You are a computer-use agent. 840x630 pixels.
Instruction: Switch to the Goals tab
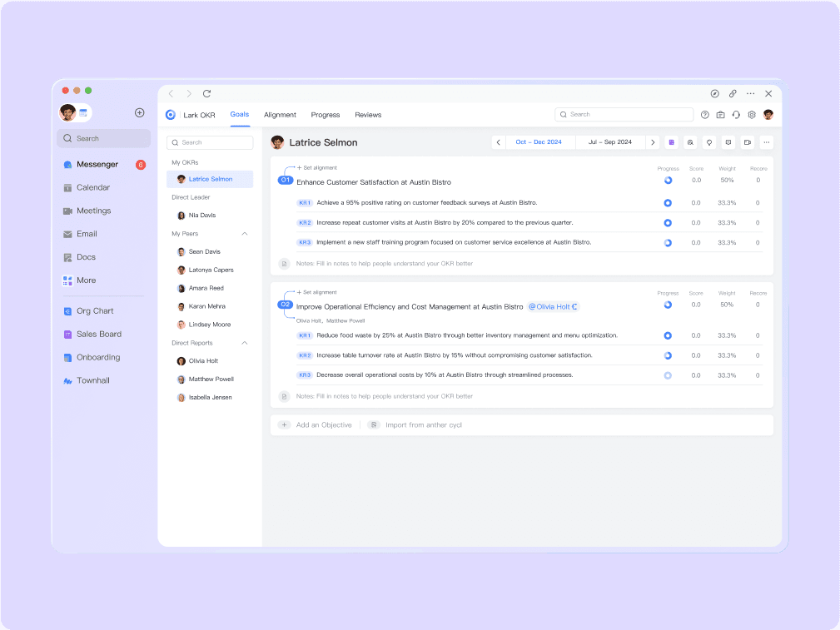pyautogui.click(x=240, y=115)
